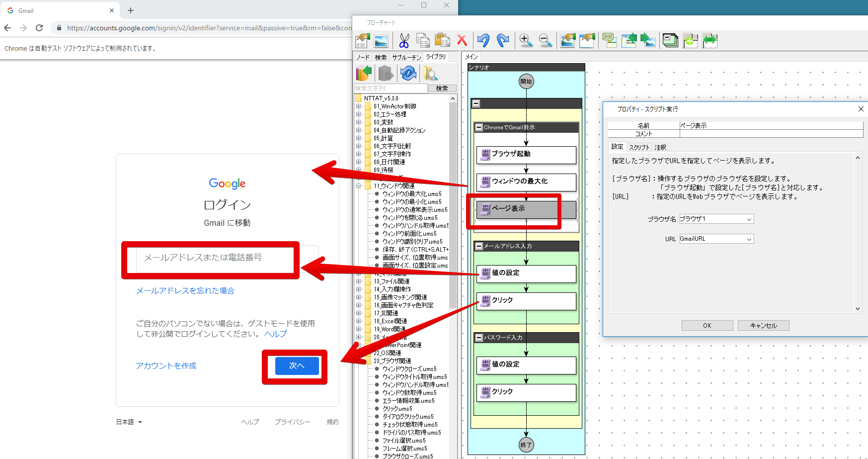Click the gray box export icon in library panel
The width and height of the screenshot is (868, 459).
[386, 74]
